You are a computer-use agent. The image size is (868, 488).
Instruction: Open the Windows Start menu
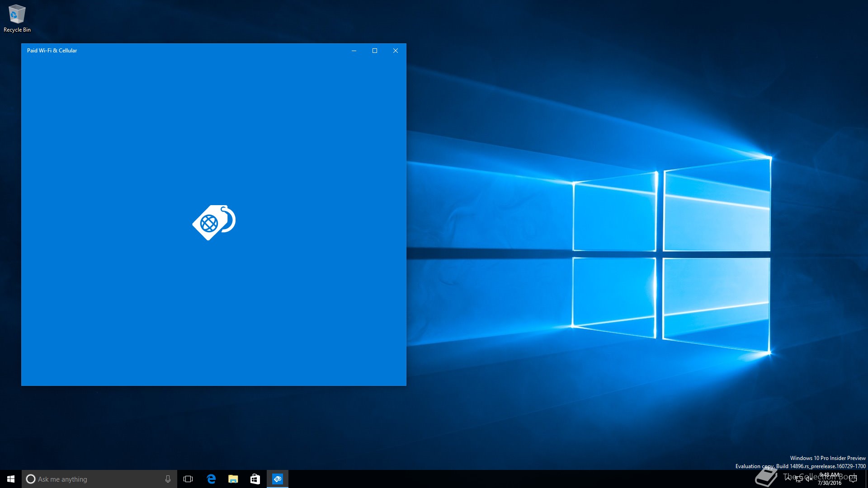[x=11, y=479]
